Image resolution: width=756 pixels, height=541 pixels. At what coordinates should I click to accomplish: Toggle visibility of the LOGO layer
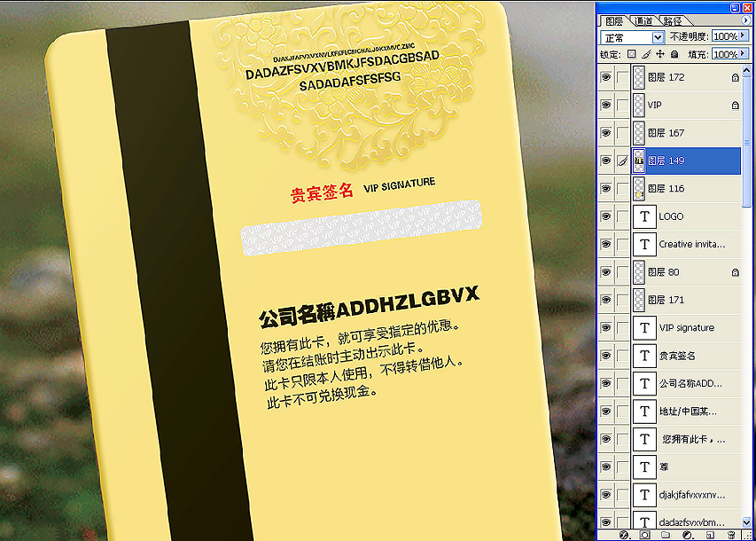[606, 216]
